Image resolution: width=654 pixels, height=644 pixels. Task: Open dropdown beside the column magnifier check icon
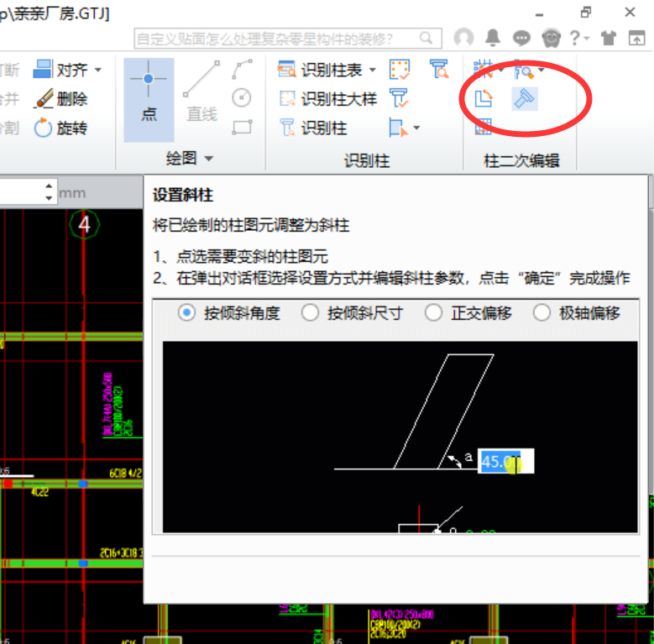tap(541, 70)
